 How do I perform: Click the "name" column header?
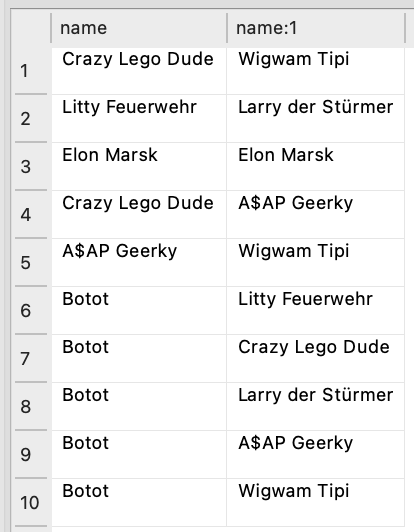[x=139, y=28]
